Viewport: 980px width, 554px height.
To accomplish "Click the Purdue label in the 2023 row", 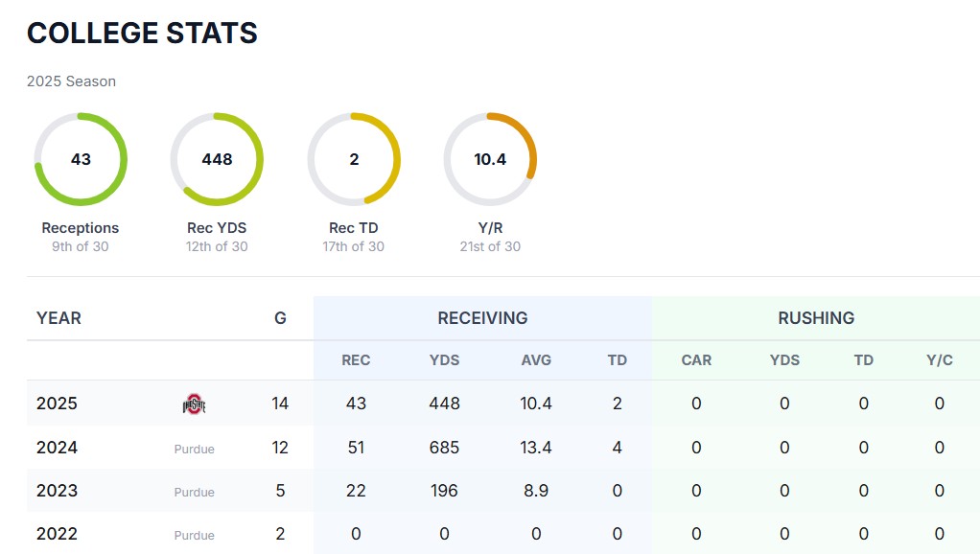I will [x=194, y=492].
